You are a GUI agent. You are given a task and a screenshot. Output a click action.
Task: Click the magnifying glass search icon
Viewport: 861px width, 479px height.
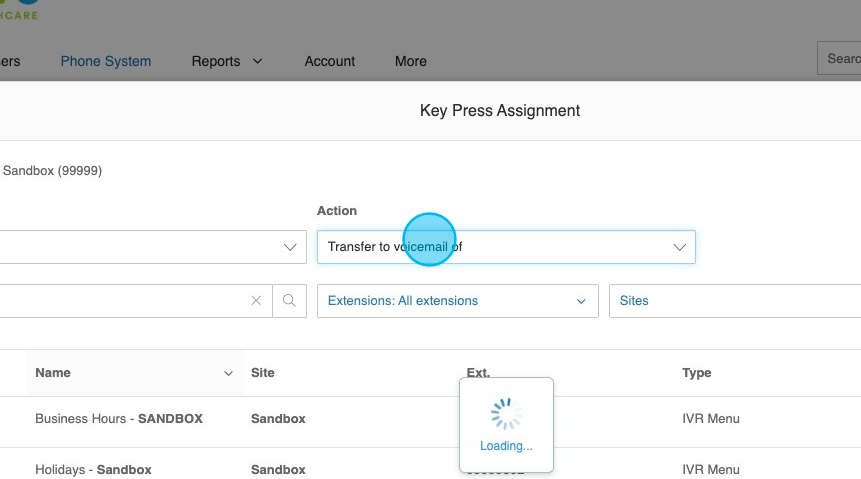(x=289, y=301)
